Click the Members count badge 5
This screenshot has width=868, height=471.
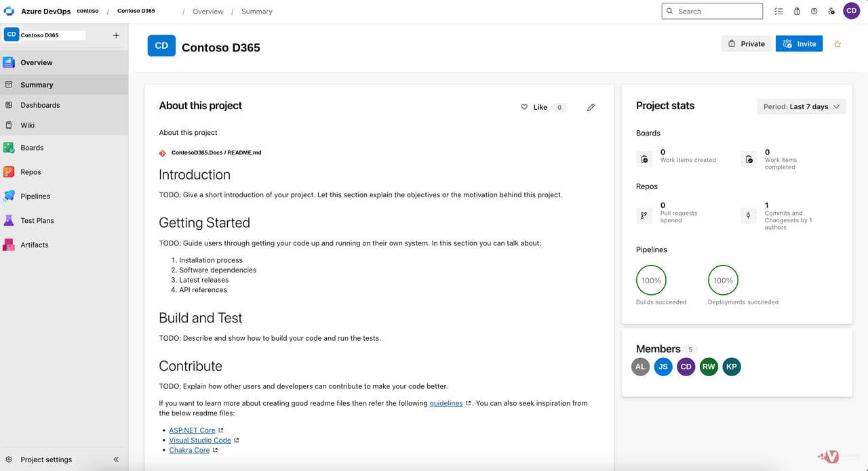[690, 350]
